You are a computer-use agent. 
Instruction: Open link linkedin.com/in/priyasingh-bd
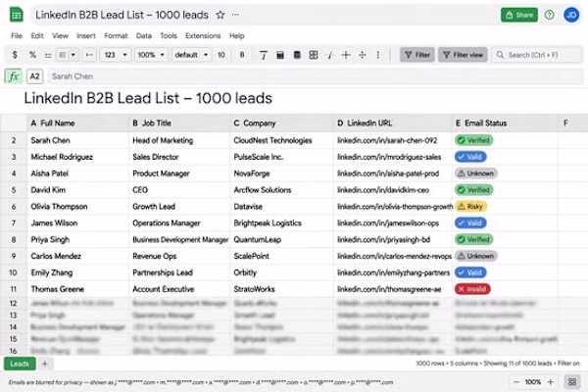pyautogui.click(x=383, y=240)
